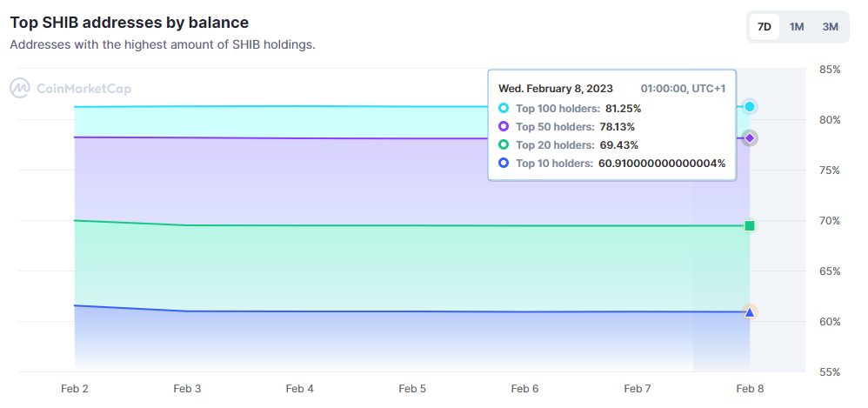Click the green square marker for Top 20 holders
Viewport: 868px width, 408px height.
point(750,226)
